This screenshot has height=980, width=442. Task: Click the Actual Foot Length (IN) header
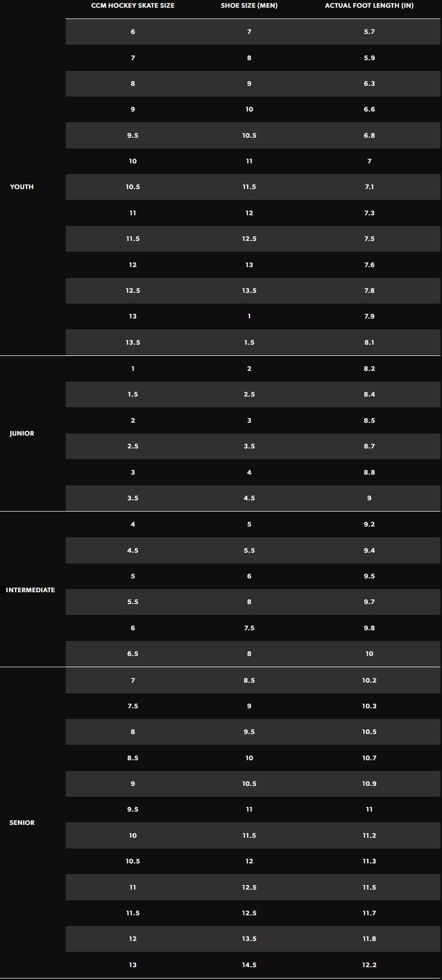coord(369,6)
